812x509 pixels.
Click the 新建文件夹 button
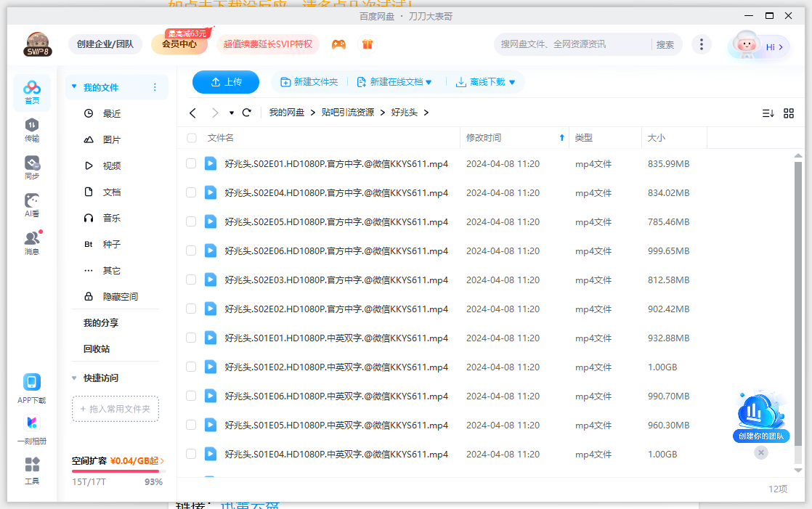(x=309, y=82)
